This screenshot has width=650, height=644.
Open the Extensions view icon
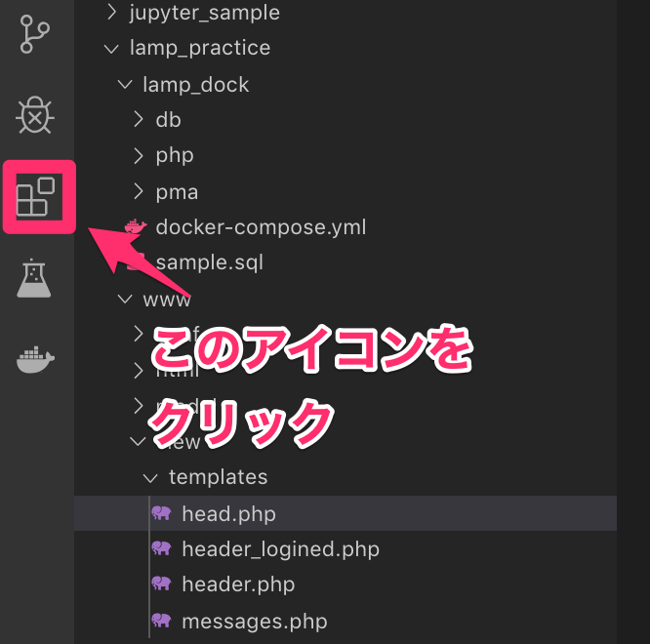pyautogui.click(x=36, y=196)
